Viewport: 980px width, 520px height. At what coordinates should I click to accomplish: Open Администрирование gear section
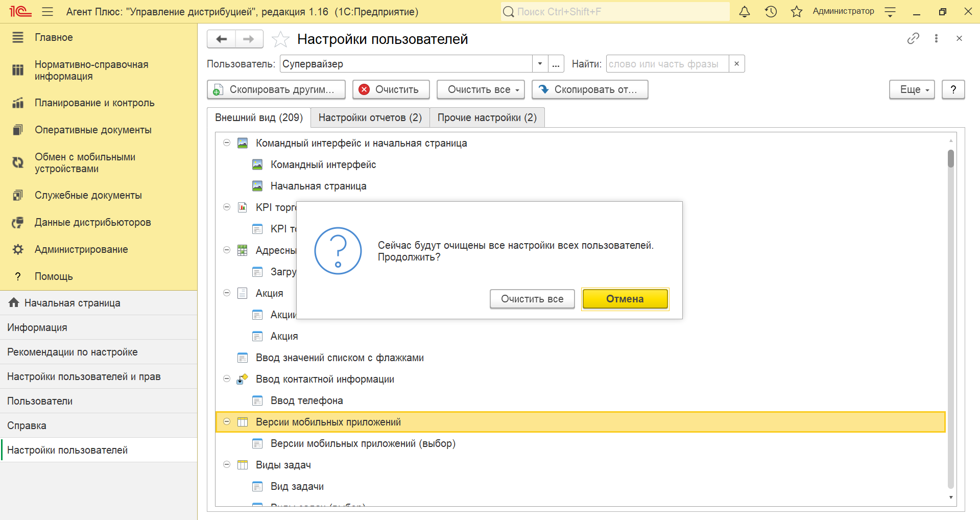[99, 249]
